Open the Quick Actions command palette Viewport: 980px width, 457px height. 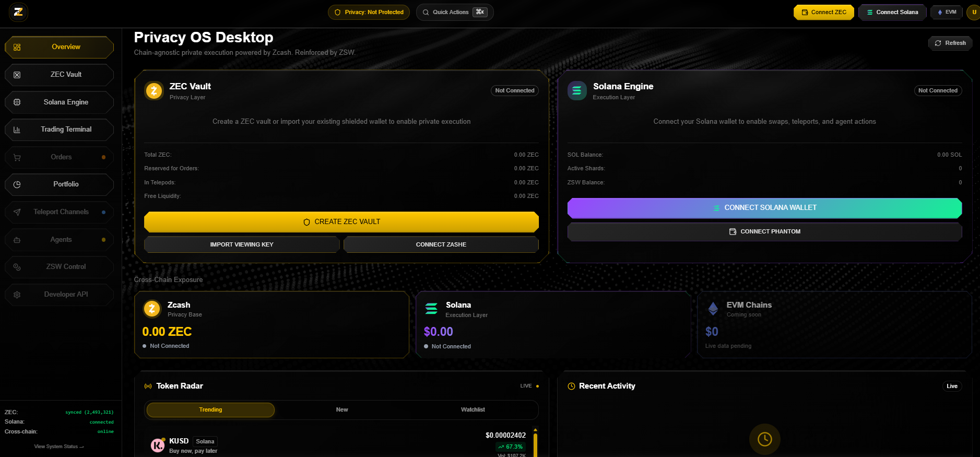point(454,12)
